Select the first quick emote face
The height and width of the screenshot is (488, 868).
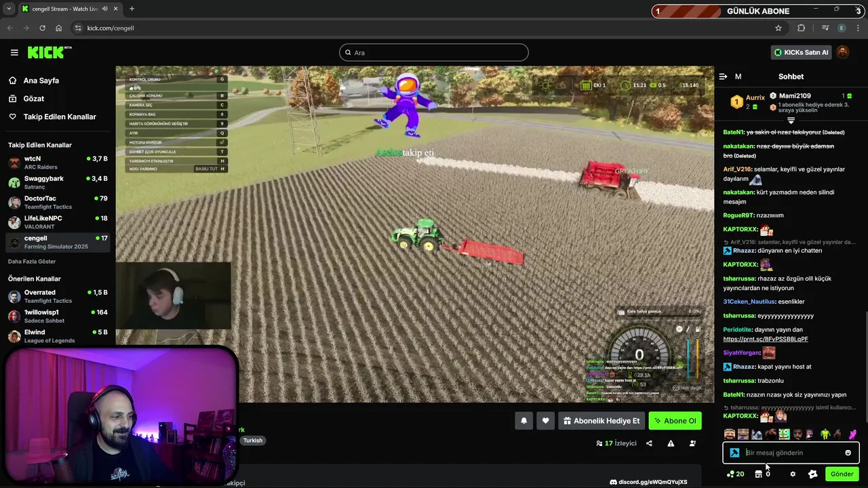click(x=730, y=434)
